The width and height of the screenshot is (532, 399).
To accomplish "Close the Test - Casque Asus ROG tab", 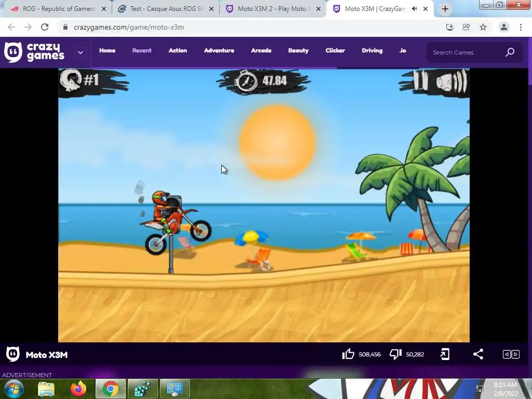I will coord(211,9).
